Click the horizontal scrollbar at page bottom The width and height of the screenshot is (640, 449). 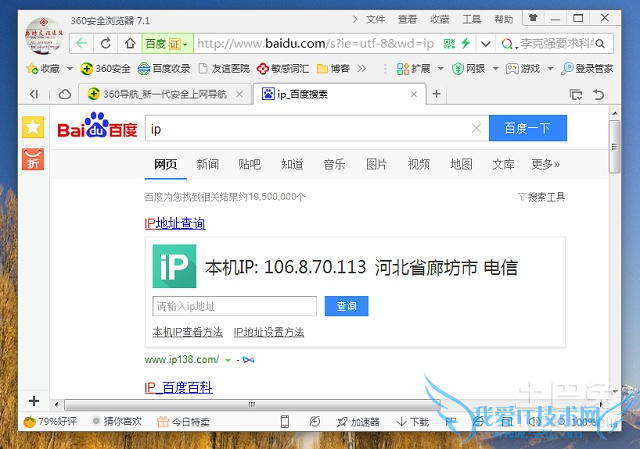(300, 403)
